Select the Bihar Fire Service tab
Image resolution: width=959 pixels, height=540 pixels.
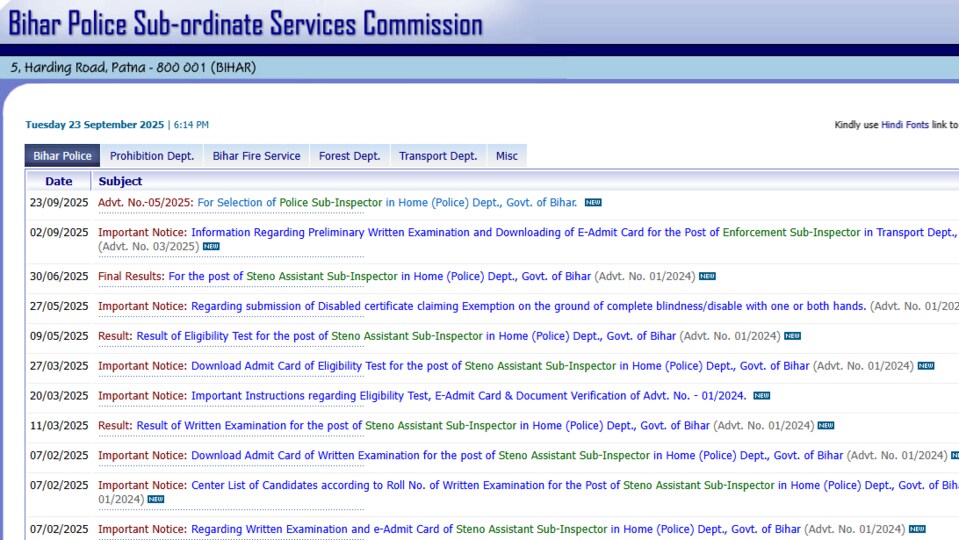pyautogui.click(x=256, y=156)
